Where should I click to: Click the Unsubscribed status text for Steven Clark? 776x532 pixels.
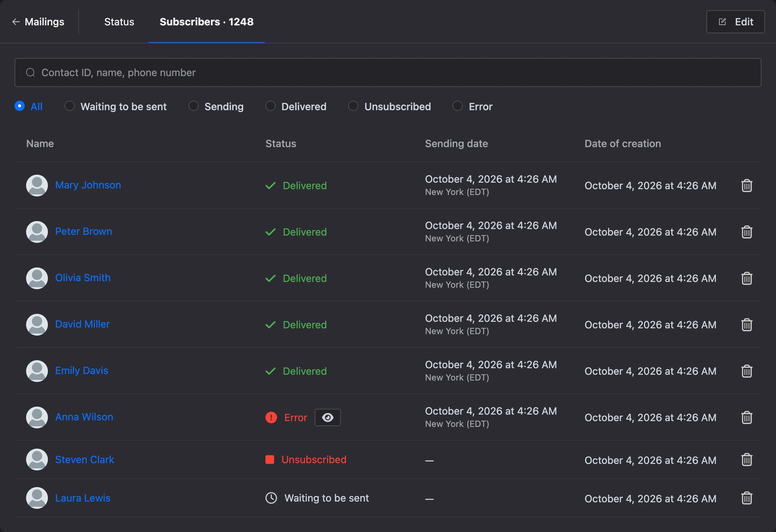314,460
